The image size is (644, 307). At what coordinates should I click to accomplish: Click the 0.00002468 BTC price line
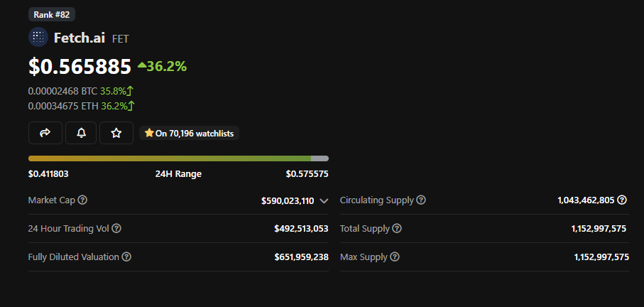click(62, 92)
